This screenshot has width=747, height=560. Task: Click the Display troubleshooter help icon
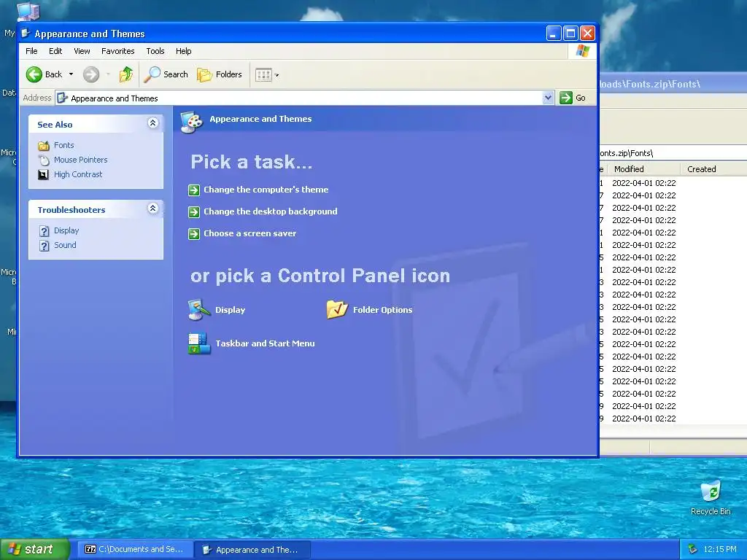click(44, 231)
